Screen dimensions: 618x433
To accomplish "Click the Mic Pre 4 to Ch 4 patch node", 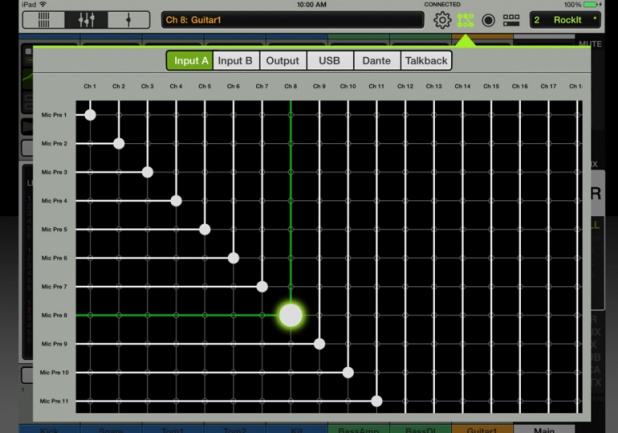I will 176,201.
